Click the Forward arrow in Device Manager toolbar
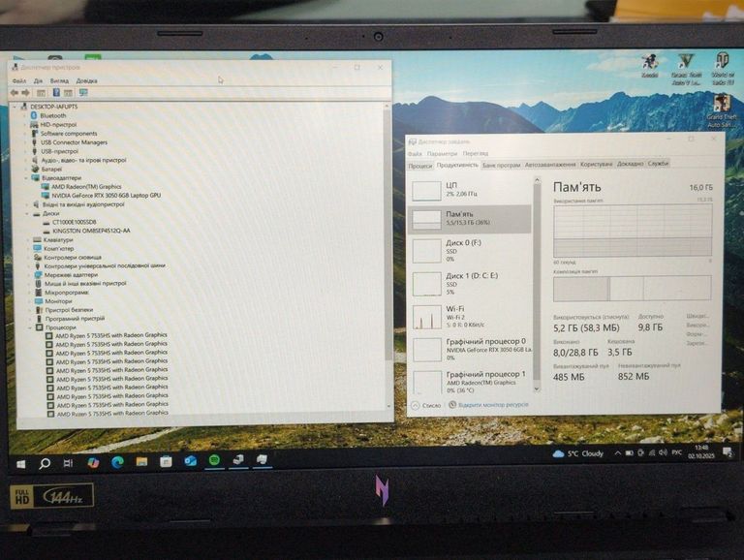744x560 pixels. point(25,93)
